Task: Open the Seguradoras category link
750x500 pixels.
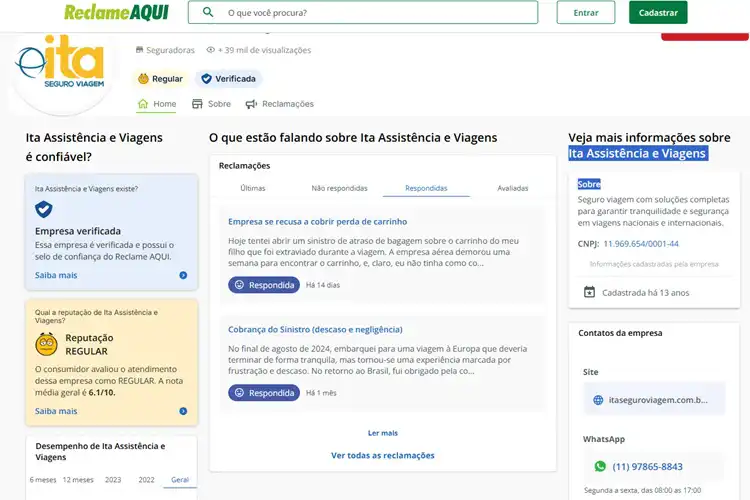Action: [170, 50]
